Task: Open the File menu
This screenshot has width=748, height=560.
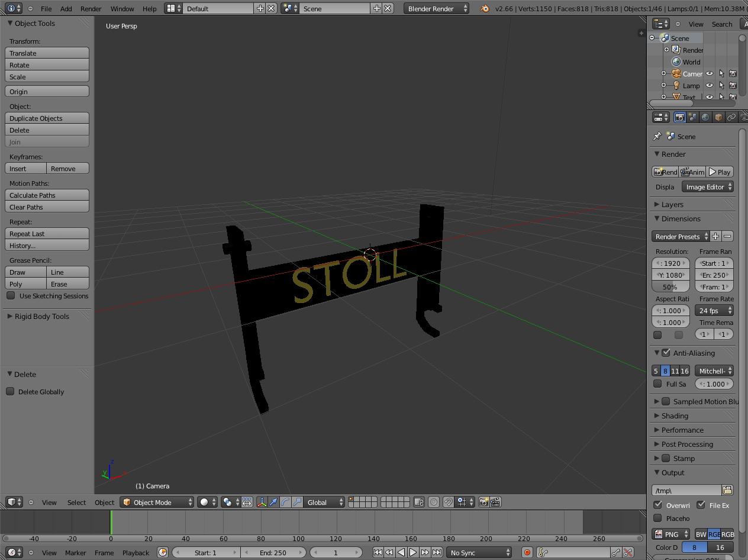Action: point(46,9)
